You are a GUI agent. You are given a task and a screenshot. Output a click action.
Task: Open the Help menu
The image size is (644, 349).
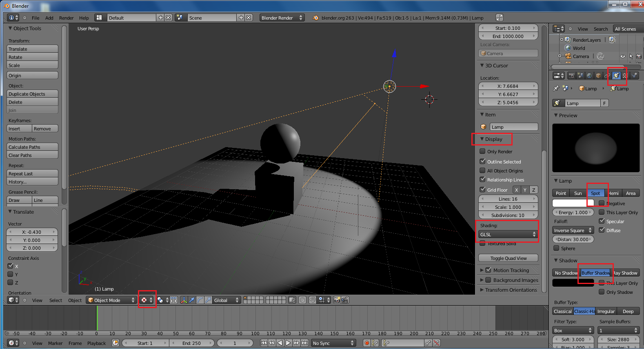tap(84, 18)
